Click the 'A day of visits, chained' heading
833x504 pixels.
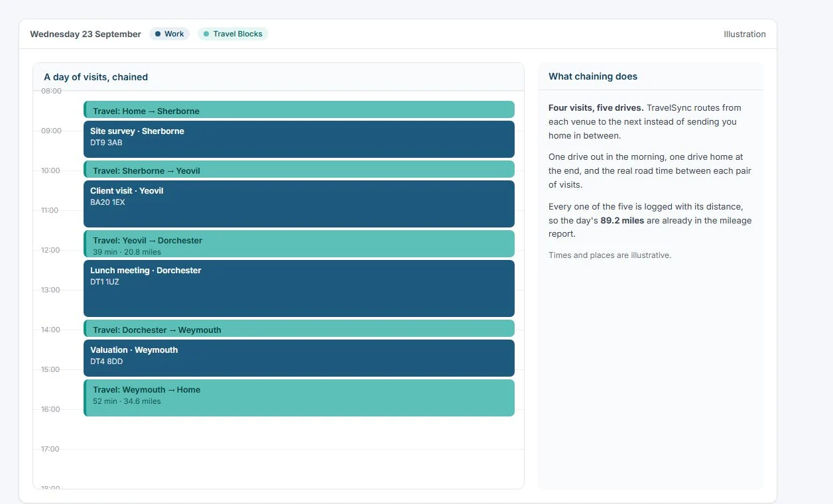(x=96, y=77)
